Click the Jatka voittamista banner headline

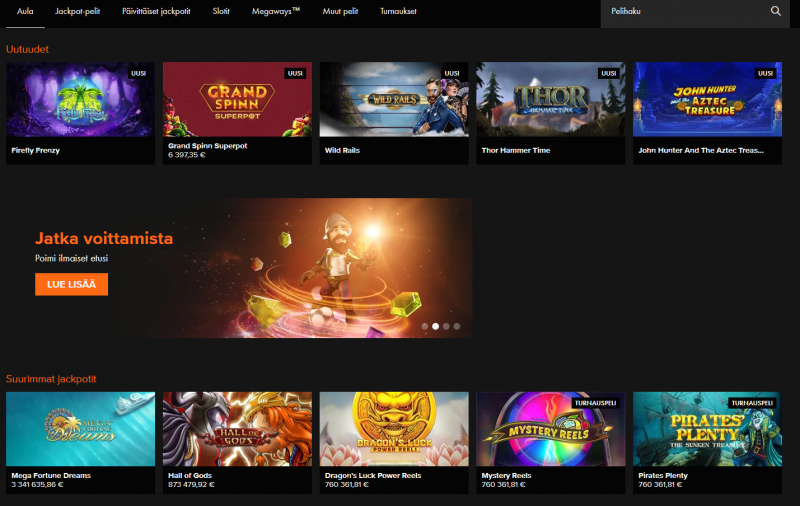coord(104,238)
